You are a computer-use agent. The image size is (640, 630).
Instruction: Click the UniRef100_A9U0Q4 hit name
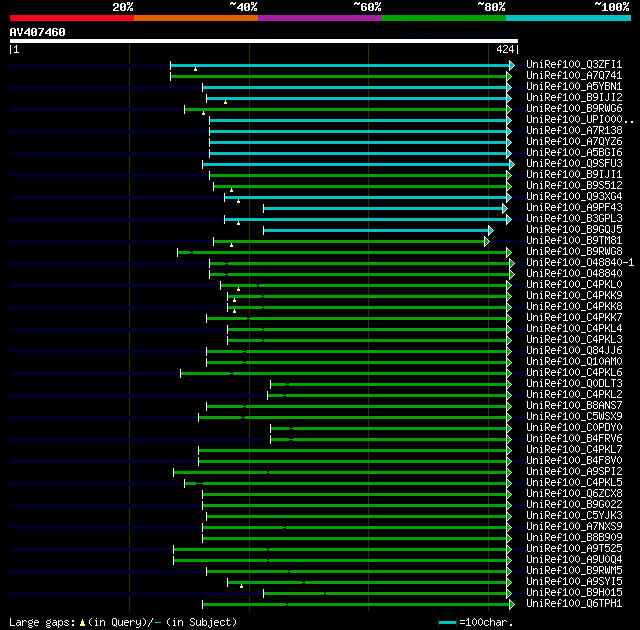[574, 560]
